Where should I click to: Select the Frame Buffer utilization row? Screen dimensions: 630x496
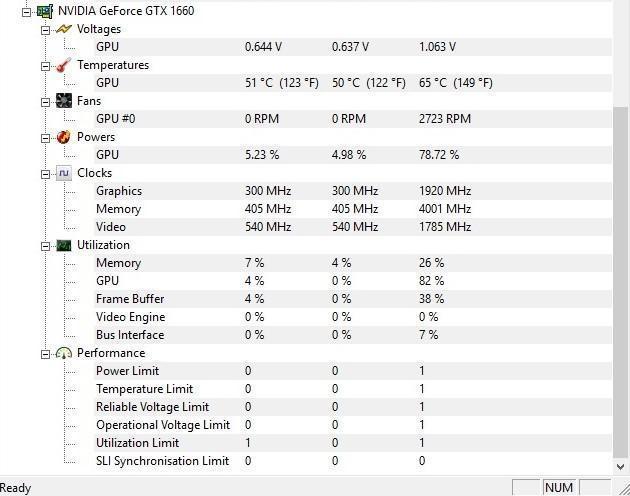353,299
